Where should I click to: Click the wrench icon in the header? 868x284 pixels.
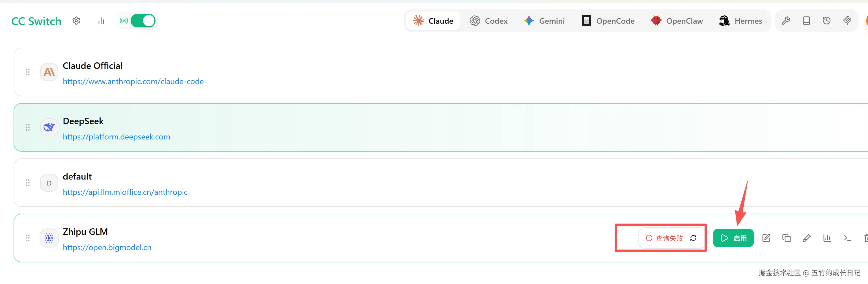(x=786, y=21)
